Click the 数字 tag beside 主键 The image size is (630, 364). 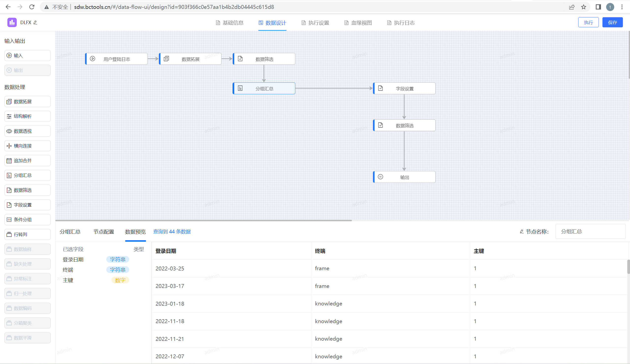[120, 280]
